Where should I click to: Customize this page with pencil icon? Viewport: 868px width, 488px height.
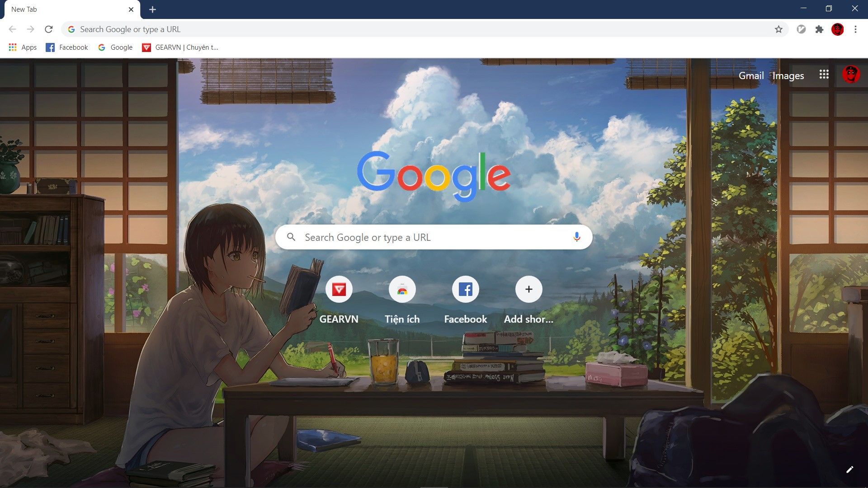click(849, 469)
